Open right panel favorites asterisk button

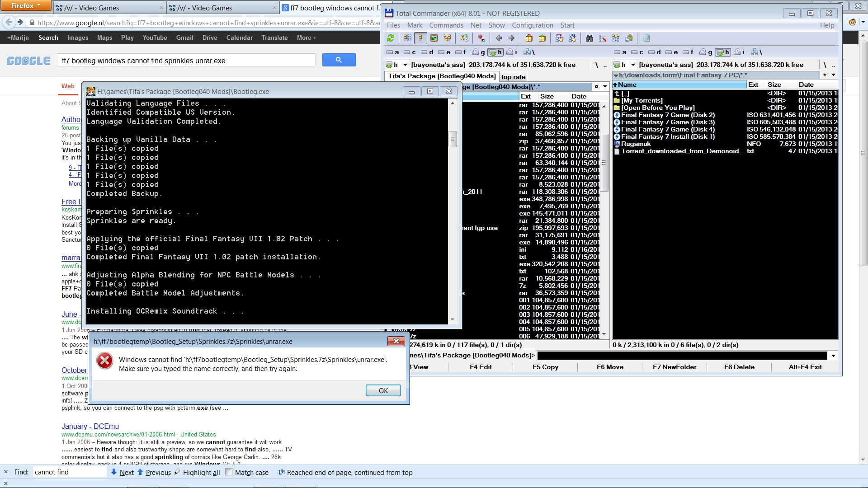(825, 75)
